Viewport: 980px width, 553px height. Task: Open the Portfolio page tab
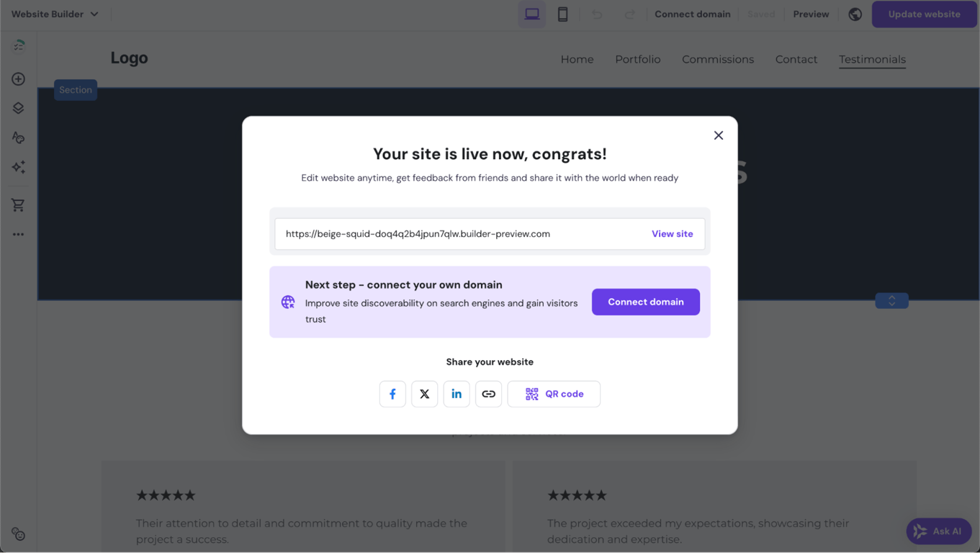tap(637, 59)
